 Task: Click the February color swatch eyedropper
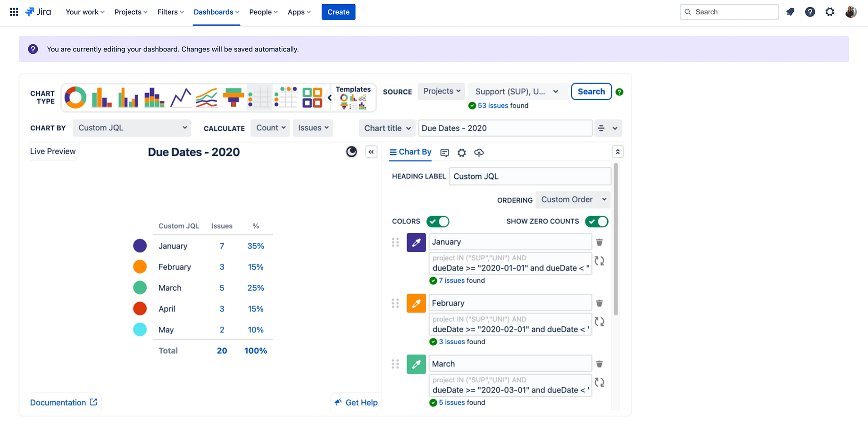point(416,303)
